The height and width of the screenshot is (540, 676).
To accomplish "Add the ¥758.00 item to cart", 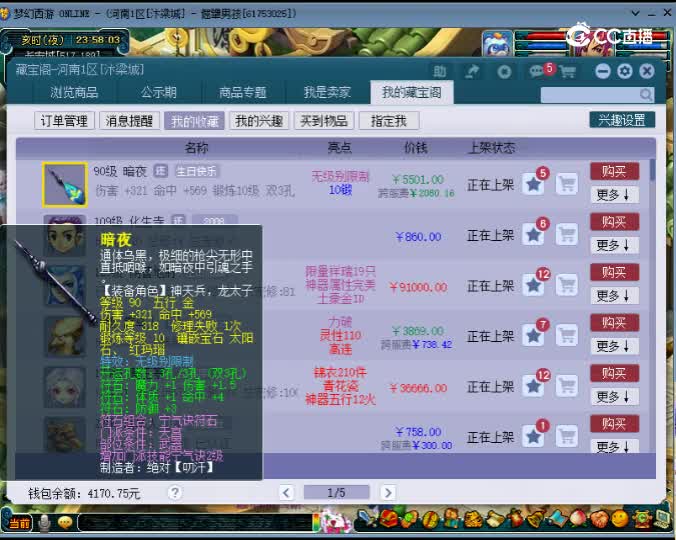I will (566, 437).
